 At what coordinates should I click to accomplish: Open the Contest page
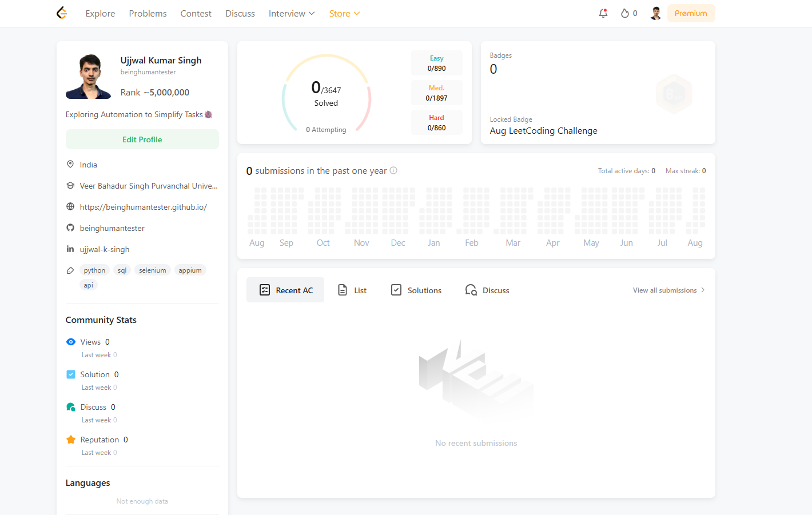[196, 13]
